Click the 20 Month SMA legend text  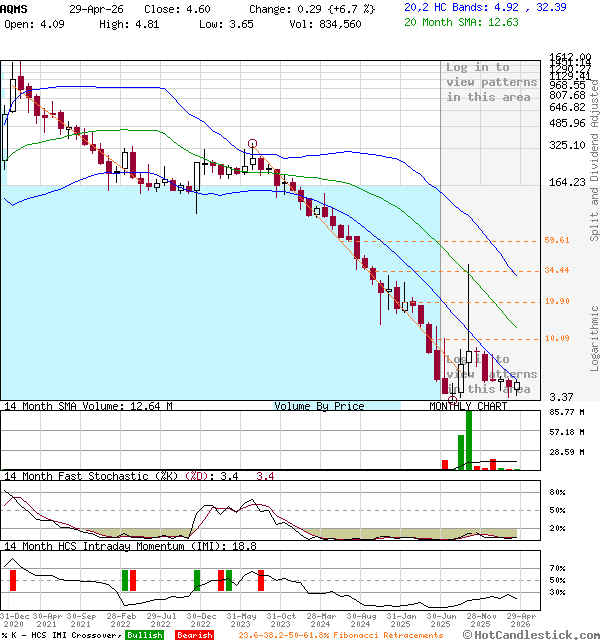point(446,23)
